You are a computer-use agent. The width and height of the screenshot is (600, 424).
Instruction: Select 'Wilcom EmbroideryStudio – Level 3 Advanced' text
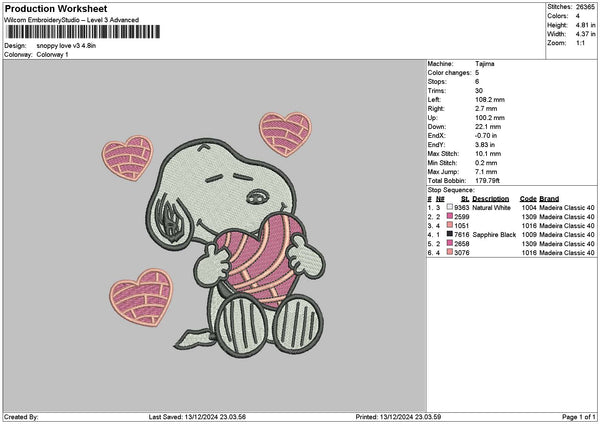(x=72, y=20)
